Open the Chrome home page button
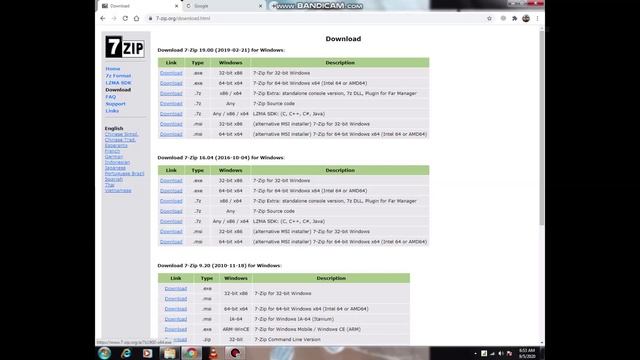Screen dimensions: 640x360 136,18
